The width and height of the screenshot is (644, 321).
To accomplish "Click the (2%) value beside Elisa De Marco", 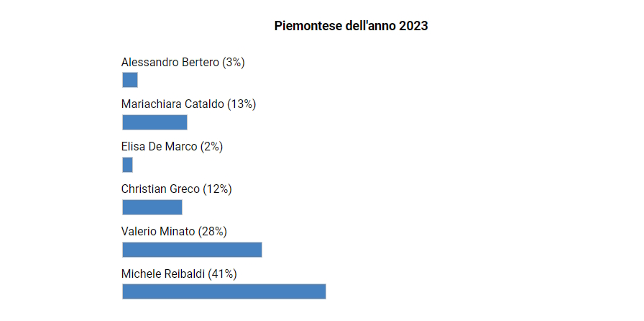I will point(211,147).
